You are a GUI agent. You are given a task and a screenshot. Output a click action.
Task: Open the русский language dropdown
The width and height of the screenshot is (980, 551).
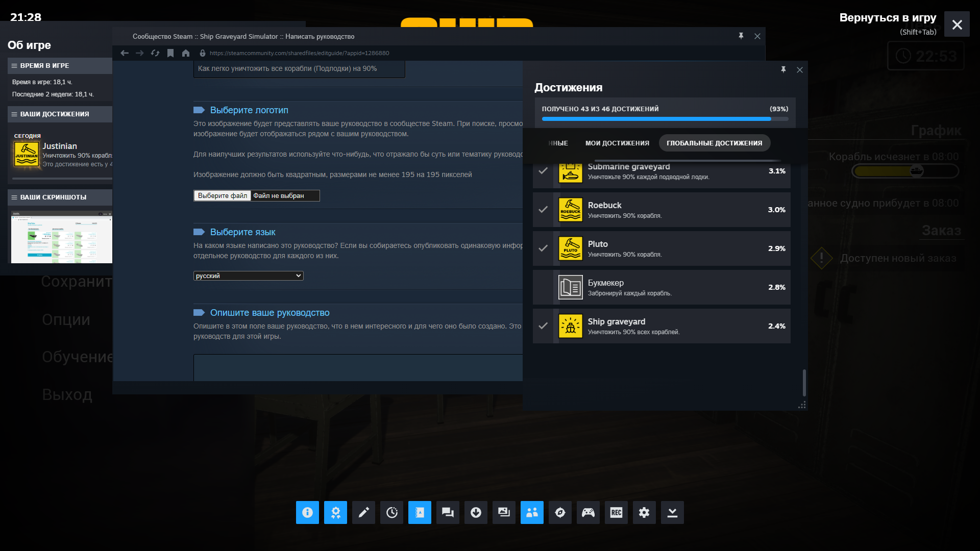[248, 275]
